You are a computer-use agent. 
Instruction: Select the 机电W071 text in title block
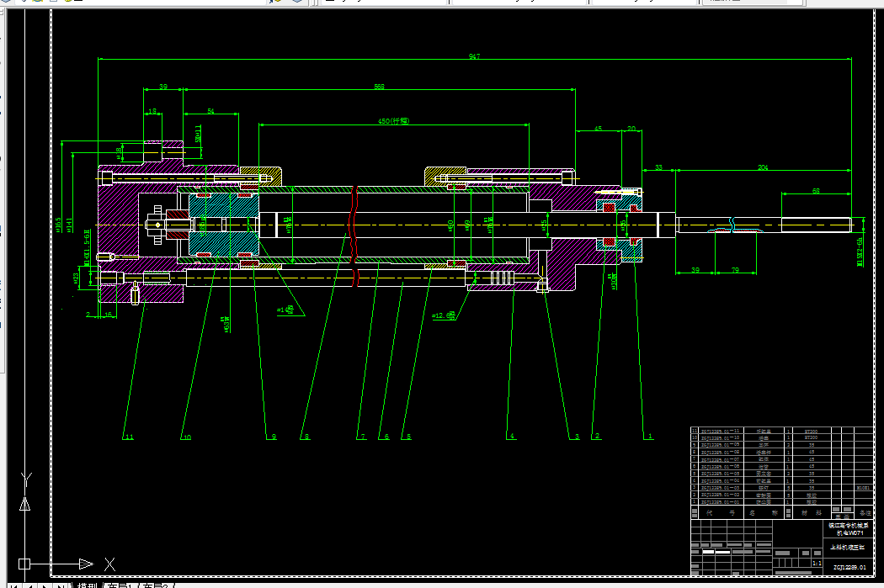[850, 532]
